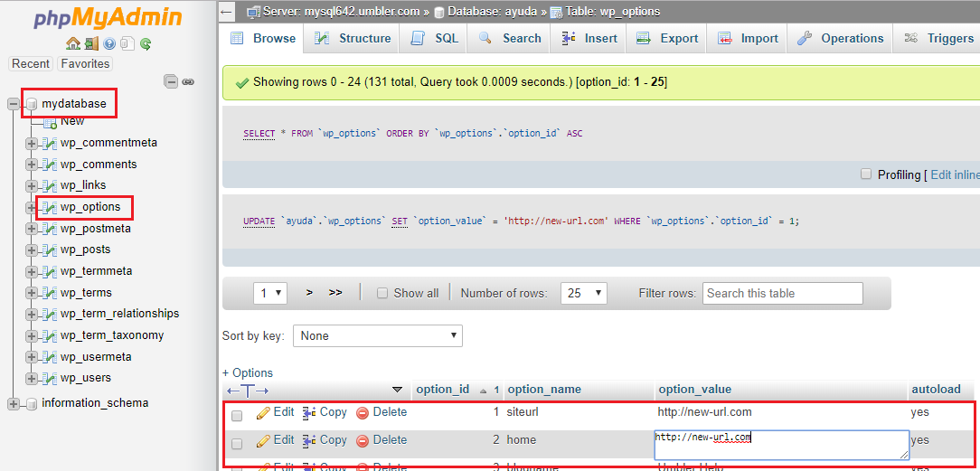Switch to the Browse tab
The image size is (980, 471).
(x=263, y=38)
